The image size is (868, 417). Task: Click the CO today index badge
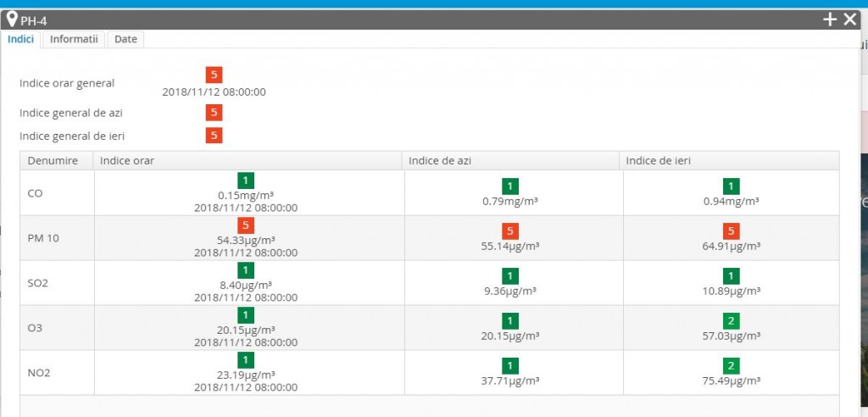(509, 186)
